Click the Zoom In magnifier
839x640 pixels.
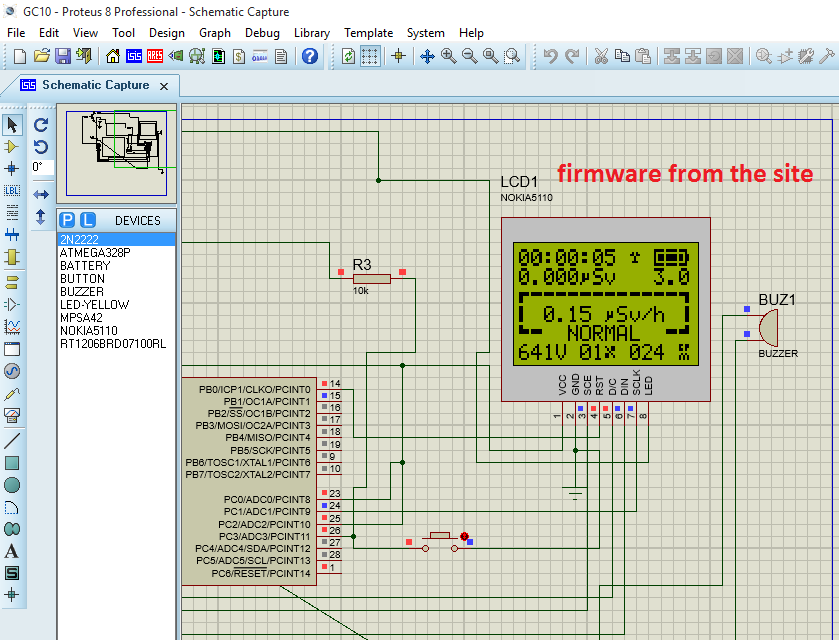click(448, 56)
